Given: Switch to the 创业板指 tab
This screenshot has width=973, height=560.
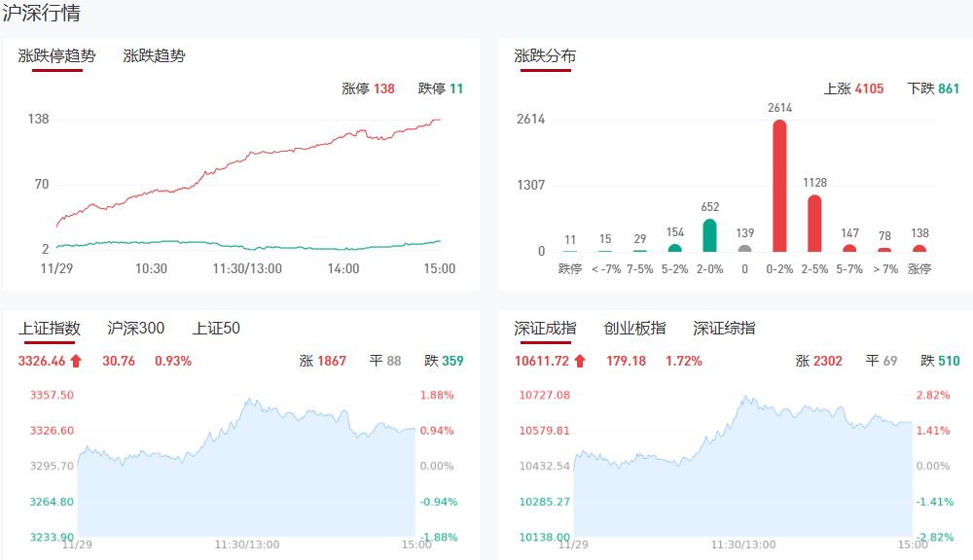Looking at the screenshot, I should [x=634, y=329].
